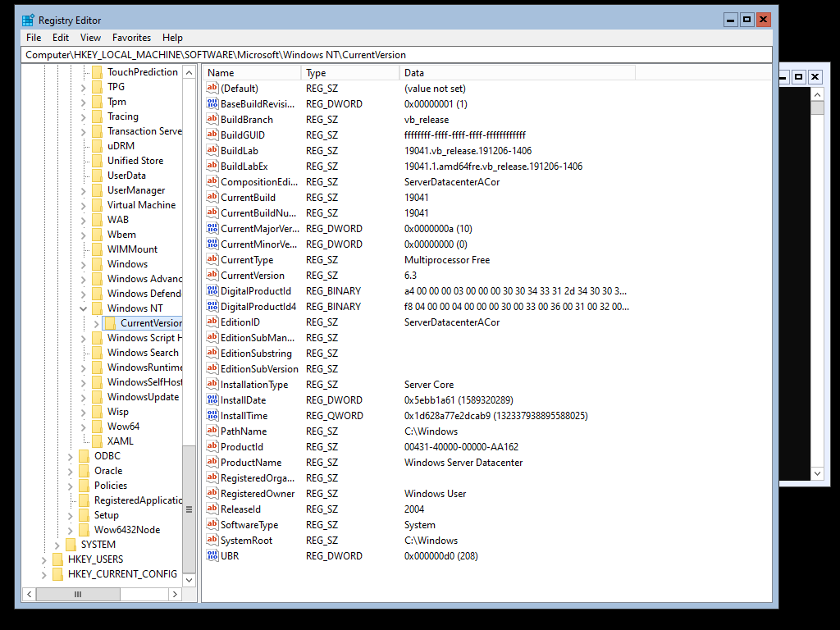Image resolution: width=840 pixels, height=630 pixels.
Task: Click the InstallDate DWORD icon
Action: click(212, 400)
